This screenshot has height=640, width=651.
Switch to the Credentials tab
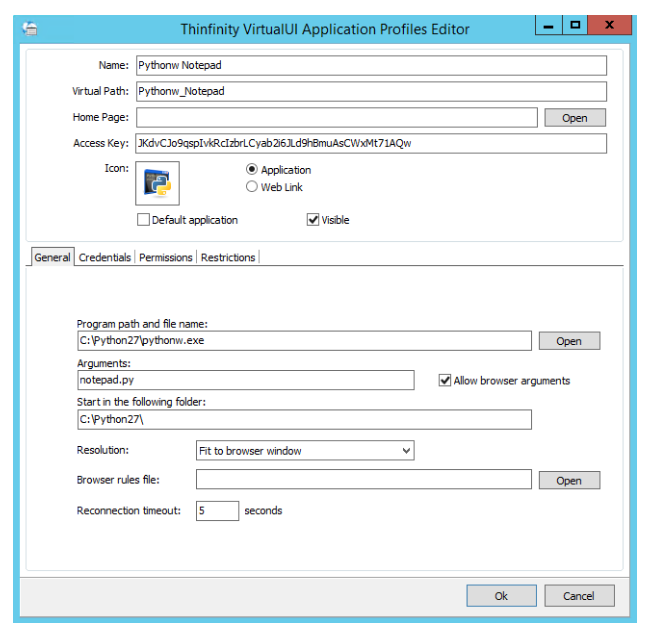pyautogui.click(x=105, y=258)
